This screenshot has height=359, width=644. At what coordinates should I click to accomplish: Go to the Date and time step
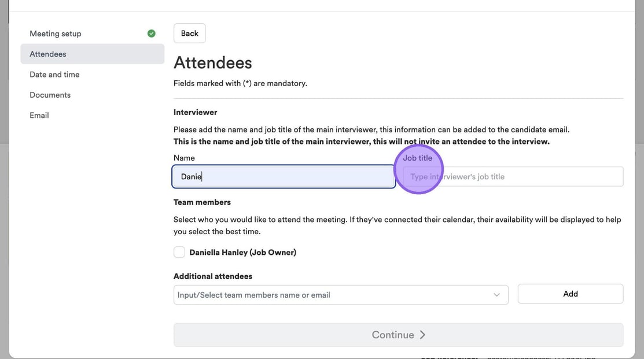[x=54, y=75]
